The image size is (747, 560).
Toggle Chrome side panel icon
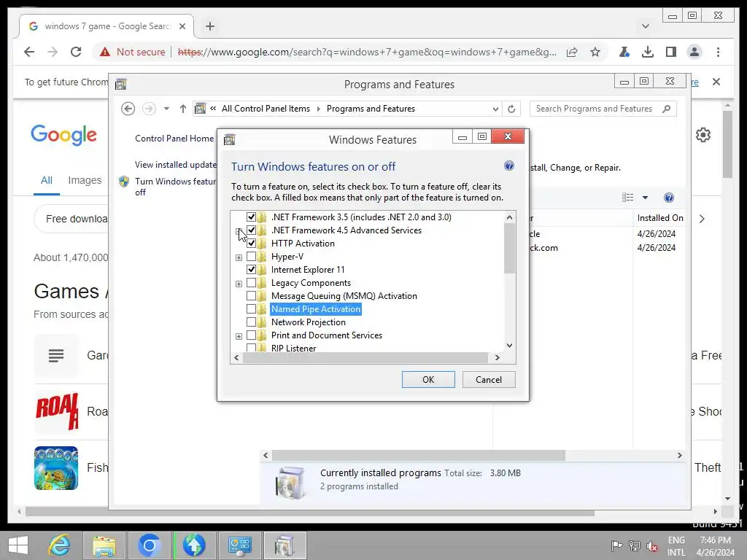(x=671, y=52)
